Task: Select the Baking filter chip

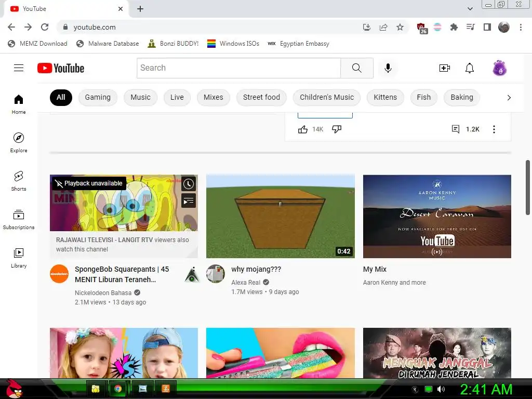Action: click(x=462, y=98)
